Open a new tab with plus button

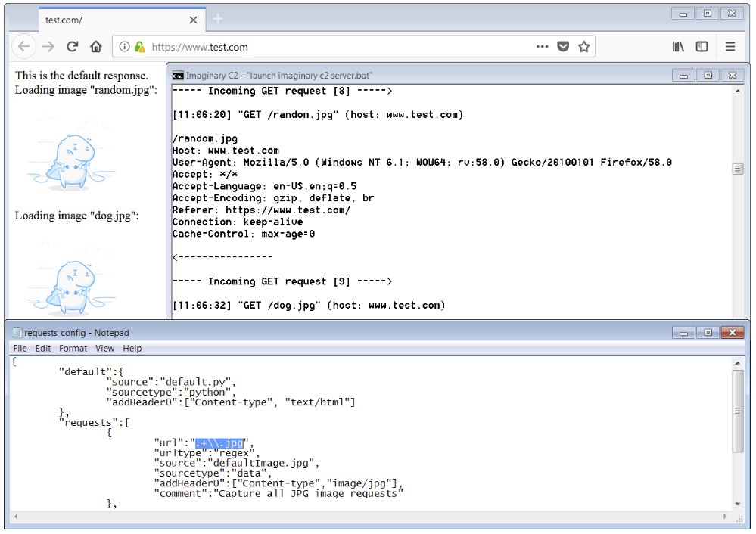pos(218,19)
